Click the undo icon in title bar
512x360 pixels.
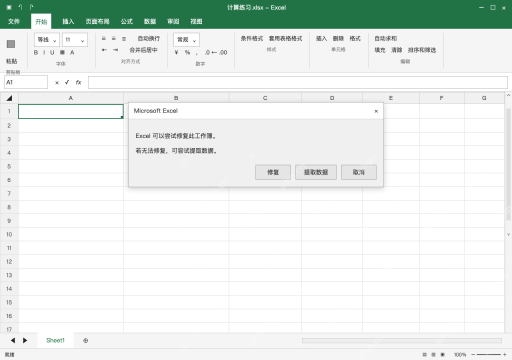(20, 7)
